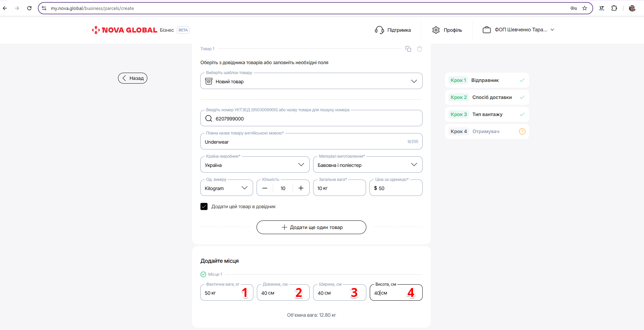Screen dimensions: 644x330
Task: Increase quantity with the plus button
Action: tap(301, 188)
